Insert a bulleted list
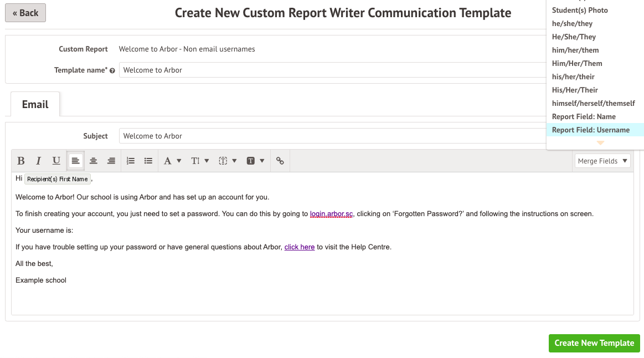This screenshot has width=644, height=358. pyautogui.click(x=148, y=161)
